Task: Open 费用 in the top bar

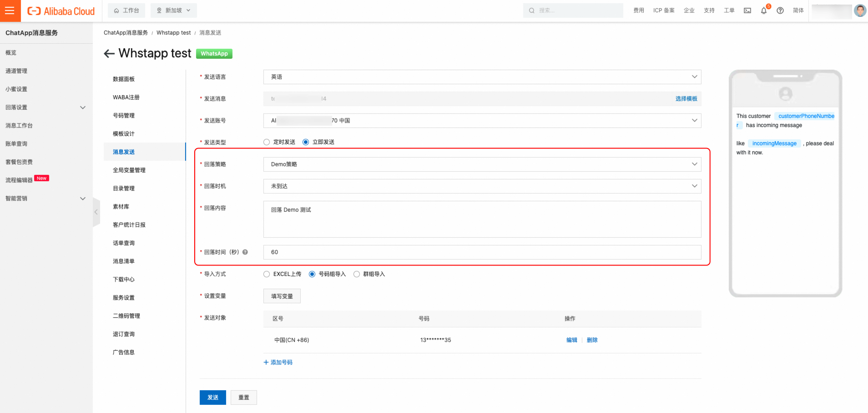Action: [639, 10]
